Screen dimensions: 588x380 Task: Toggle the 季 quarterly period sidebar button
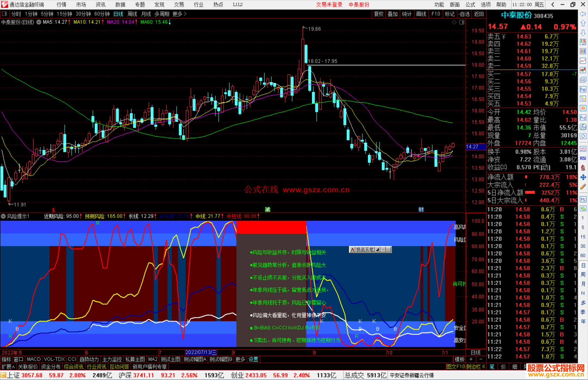583,312
